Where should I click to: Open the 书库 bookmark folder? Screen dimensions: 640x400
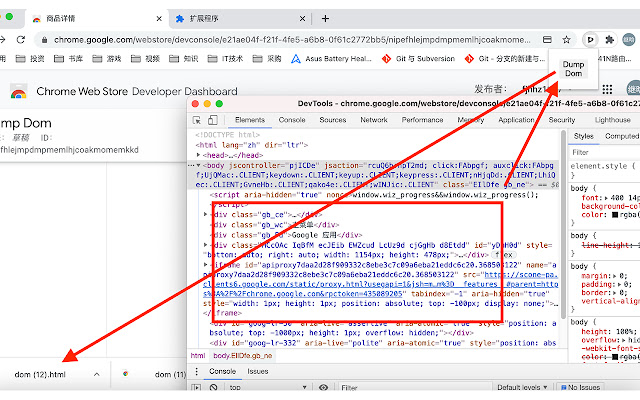69,59
